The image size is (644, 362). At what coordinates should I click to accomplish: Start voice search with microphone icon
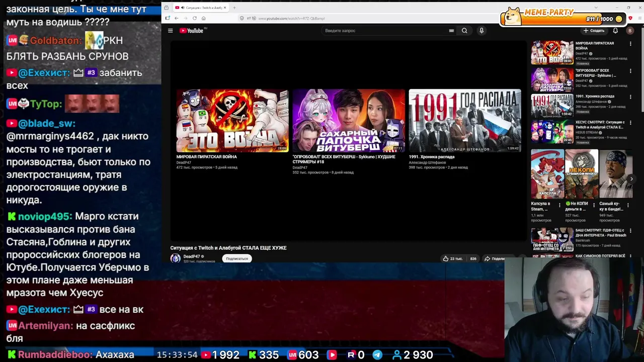[481, 31]
